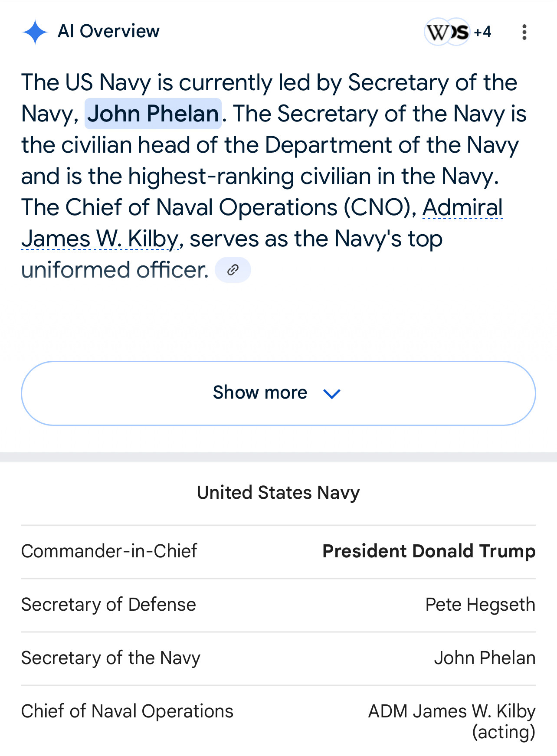Open the +4 additional sources
This screenshot has height=756, width=557.
(482, 32)
